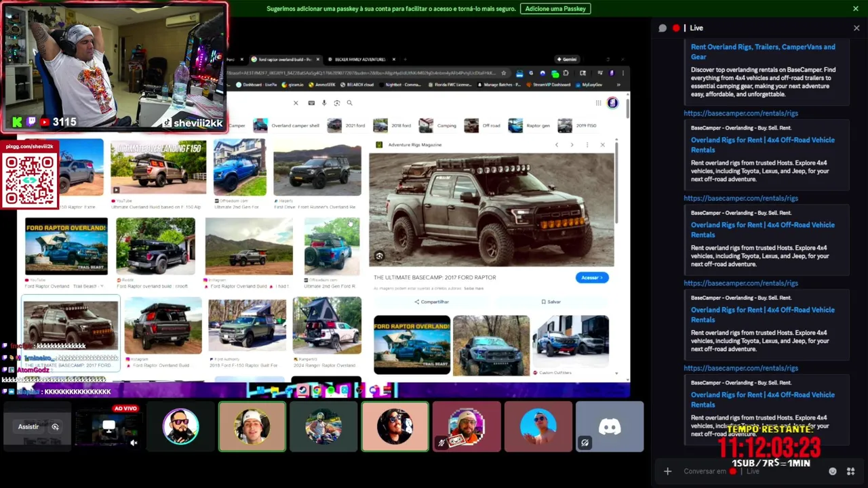Clear the Google search box
The image size is (868, 488).
point(296,103)
